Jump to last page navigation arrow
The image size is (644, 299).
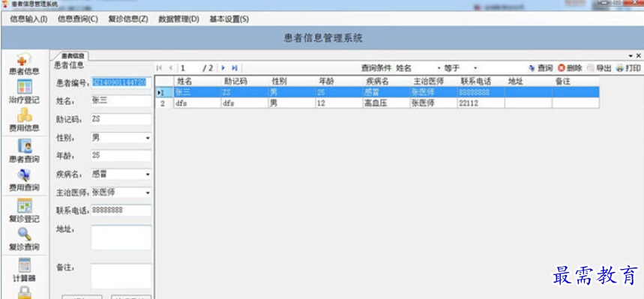[x=234, y=68]
